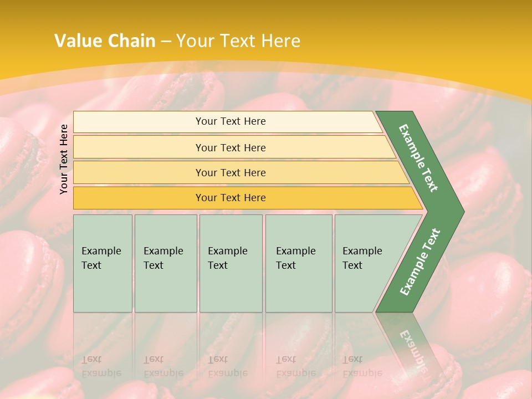Image resolution: width=532 pixels, height=399 pixels.
Task: Select the third 'Your Text Here' bar from top
Action: click(230, 172)
